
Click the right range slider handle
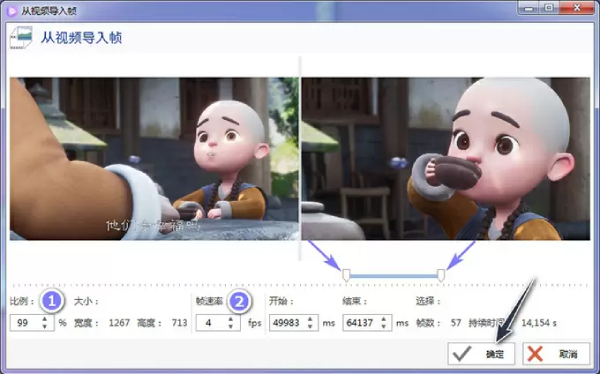(x=441, y=275)
